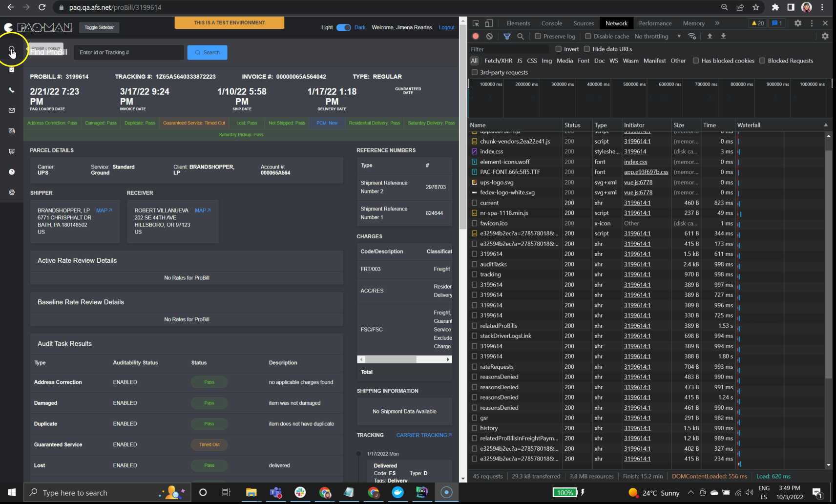Image resolution: width=836 pixels, height=504 pixels.
Task: Click the help question-mark icon in sidebar
Action: click(11, 172)
